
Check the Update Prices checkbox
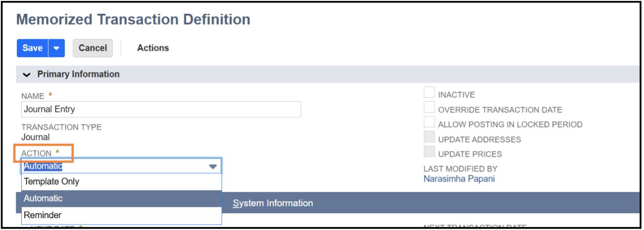[x=429, y=152]
